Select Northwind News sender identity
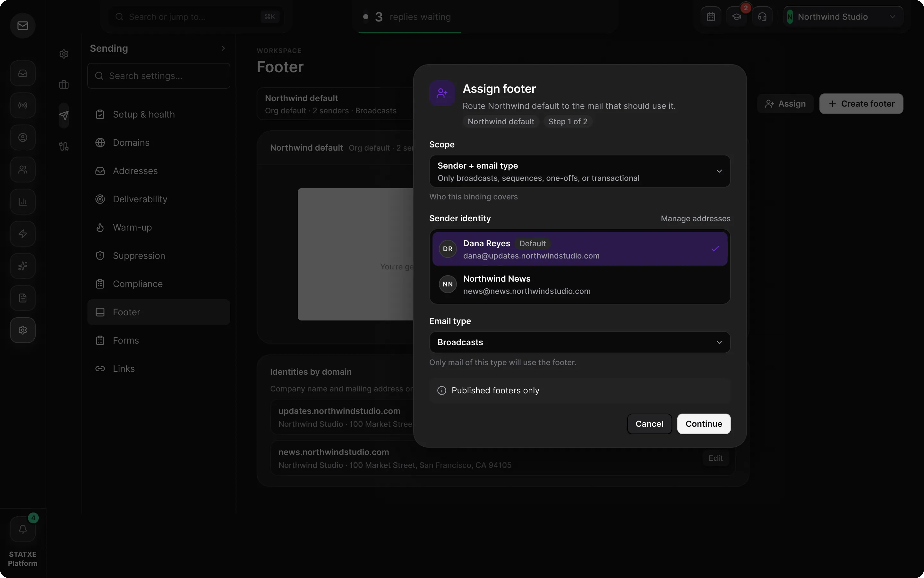Viewport: 924px width, 578px height. coord(580,285)
